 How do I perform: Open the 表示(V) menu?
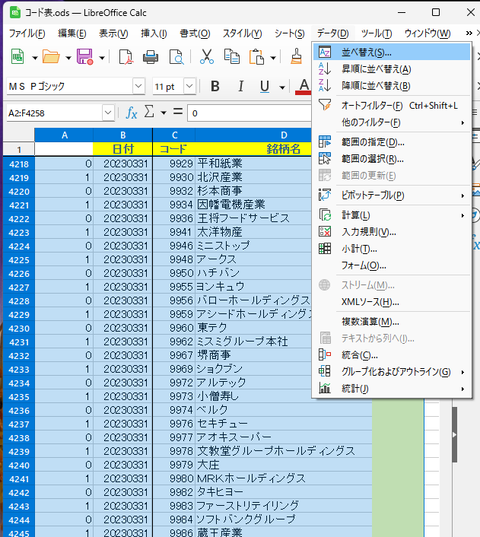coord(113,33)
